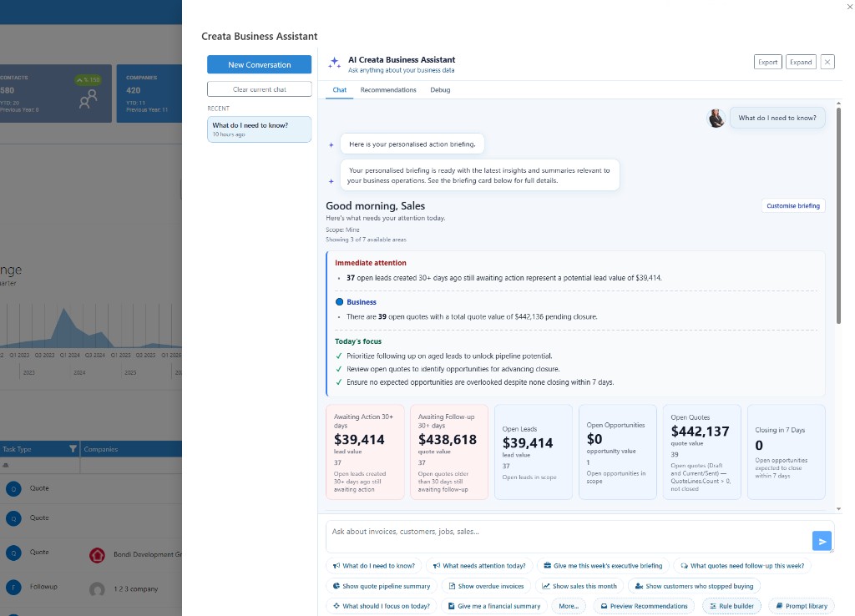
Task: Expand the assistant panel
Action: coord(801,62)
